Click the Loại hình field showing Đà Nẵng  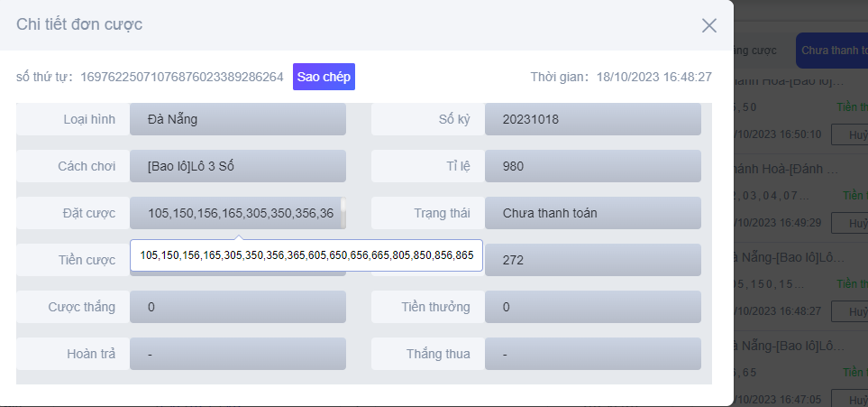coord(237,119)
